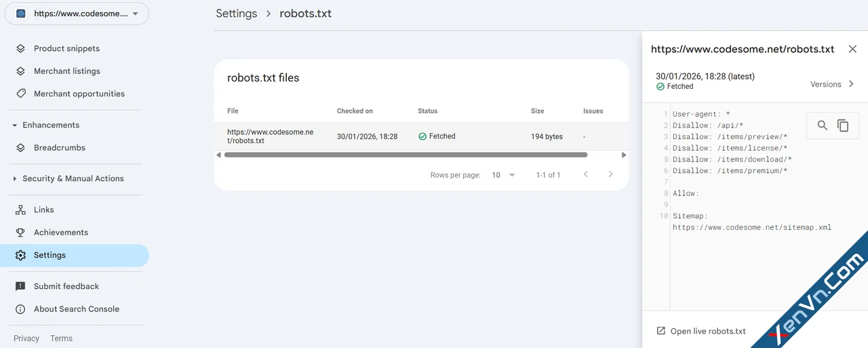The width and height of the screenshot is (868, 348).
Task: Select Settings in the sidebar
Action: [75, 256]
